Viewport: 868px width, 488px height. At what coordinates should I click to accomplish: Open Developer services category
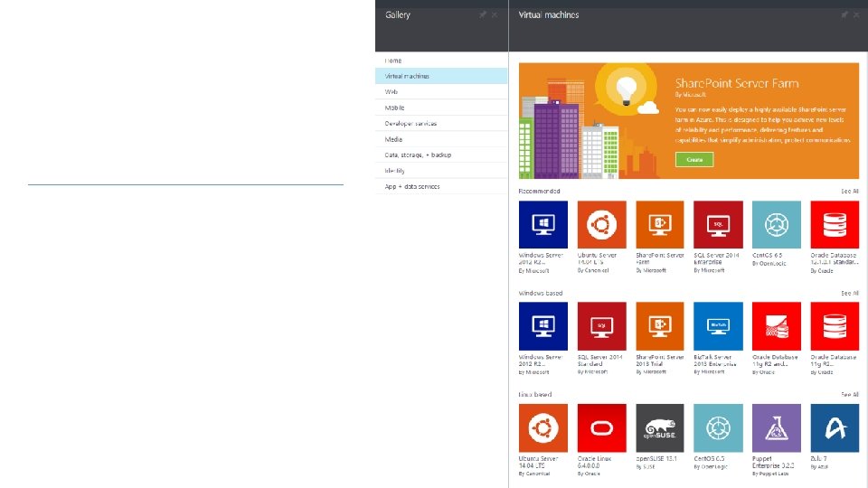click(441, 124)
